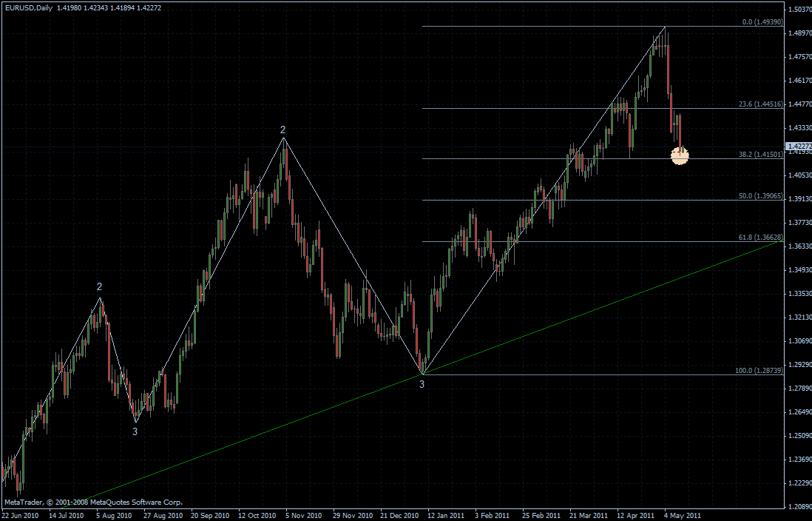Click the 5 Nov 2010 date label

[303, 516]
